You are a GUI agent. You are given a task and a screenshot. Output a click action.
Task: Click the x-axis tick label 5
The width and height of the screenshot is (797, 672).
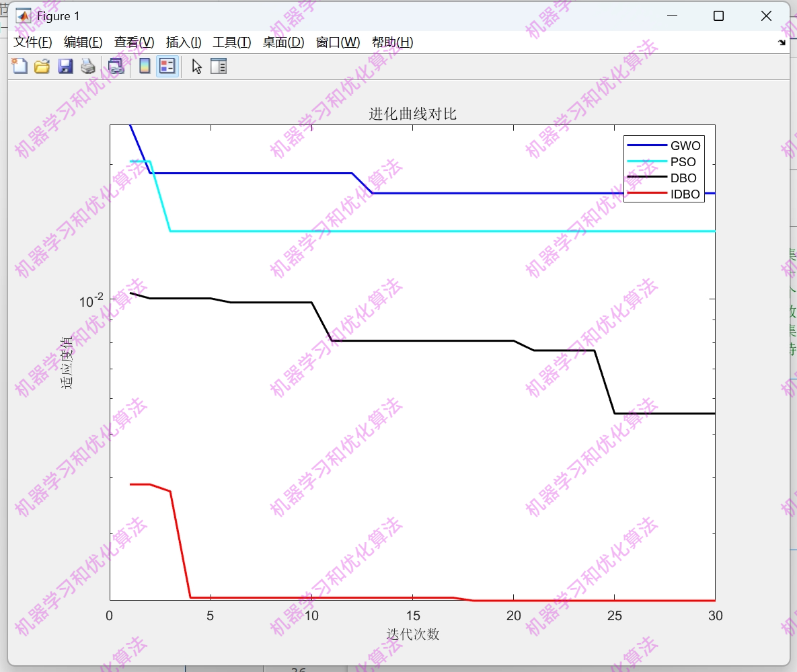[x=210, y=615]
